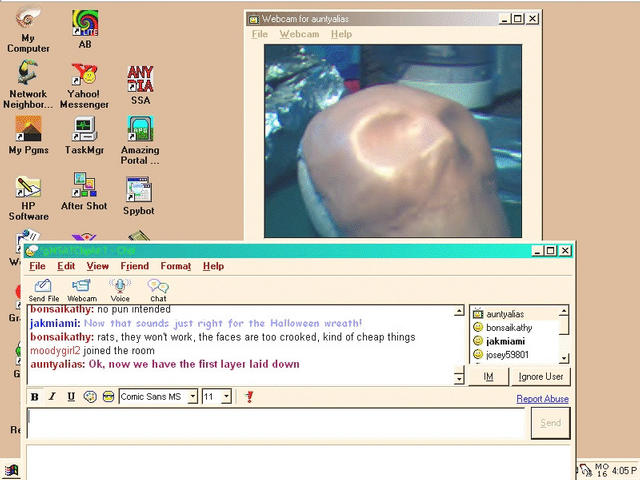Click the Voice toolbar icon
Screen dimensions: 640x480
pos(120,291)
